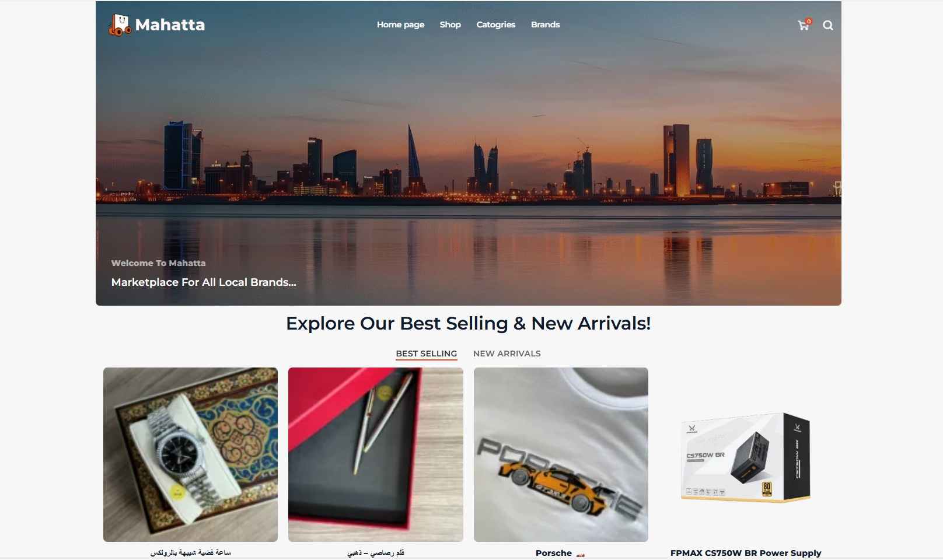Switch to the BEST SELLING tab
Viewport: 943px width, 560px height.
coord(426,353)
